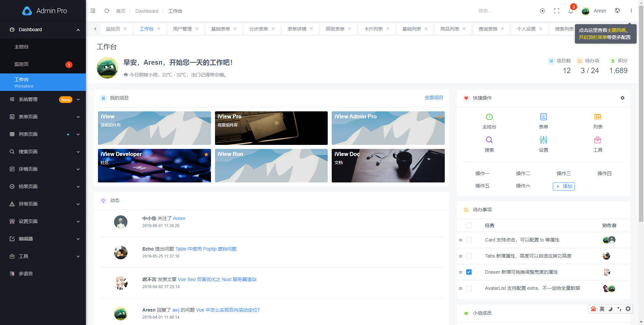
Task: Open the notifications bell
Action: click(x=571, y=11)
